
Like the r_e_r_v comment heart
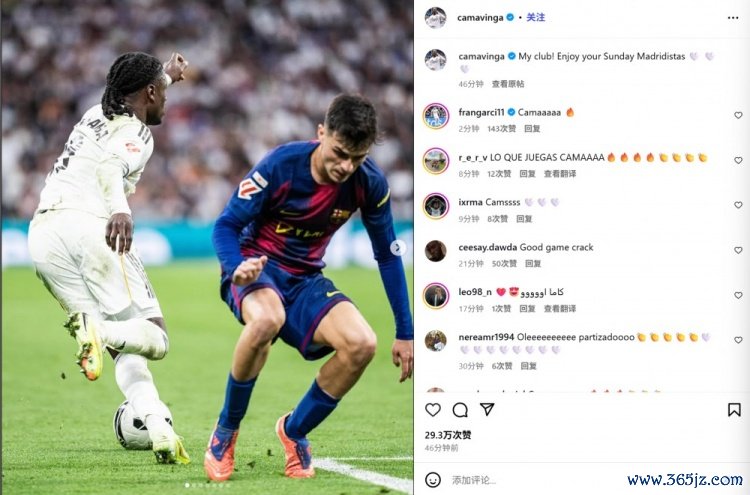738,160
